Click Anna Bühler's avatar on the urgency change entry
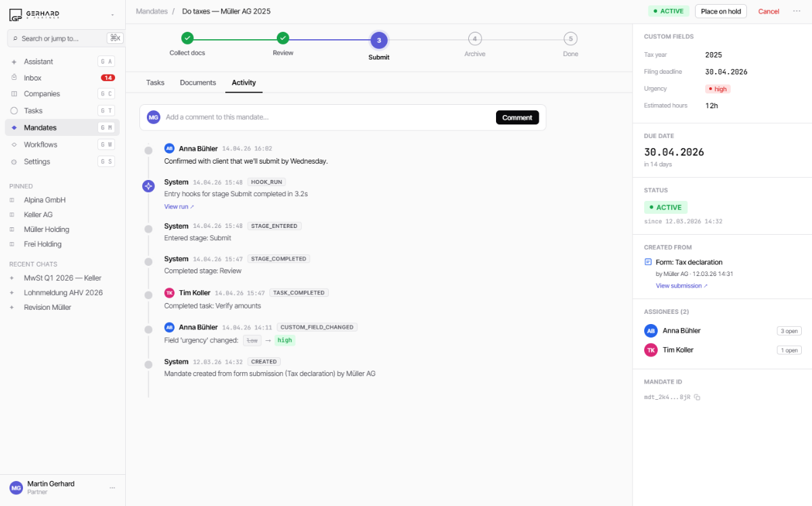 click(x=169, y=327)
